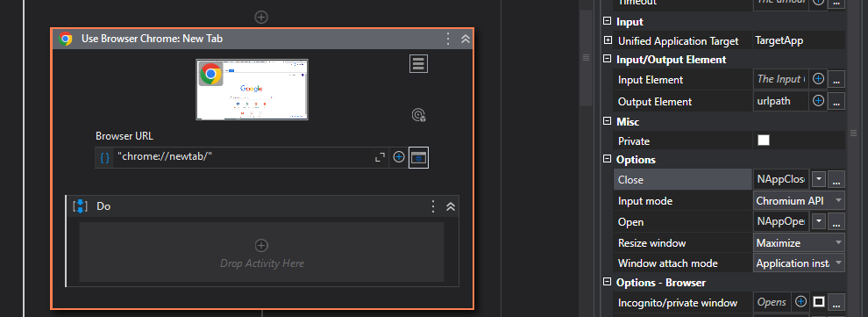
Task: Open the three-dot menu of Use Browser activity
Action: tap(448, 39)
